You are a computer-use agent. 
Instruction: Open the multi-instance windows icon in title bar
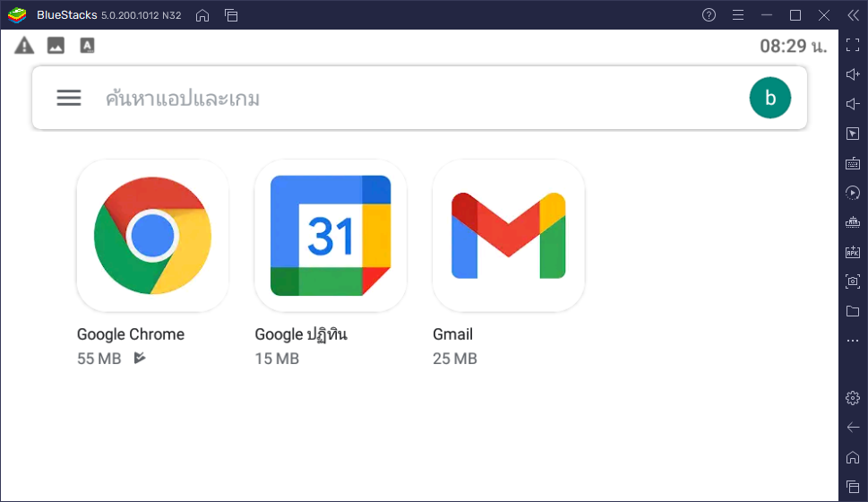(231, 15)
